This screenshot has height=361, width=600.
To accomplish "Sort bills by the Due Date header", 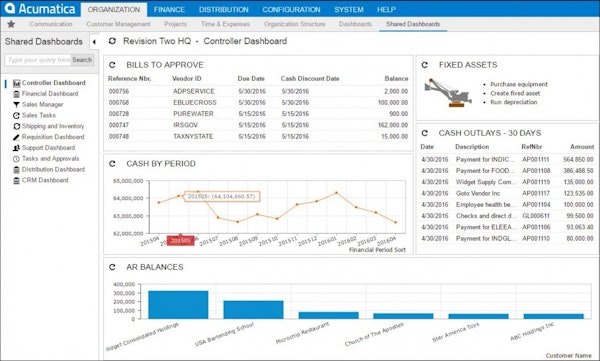I will (251, 78).
